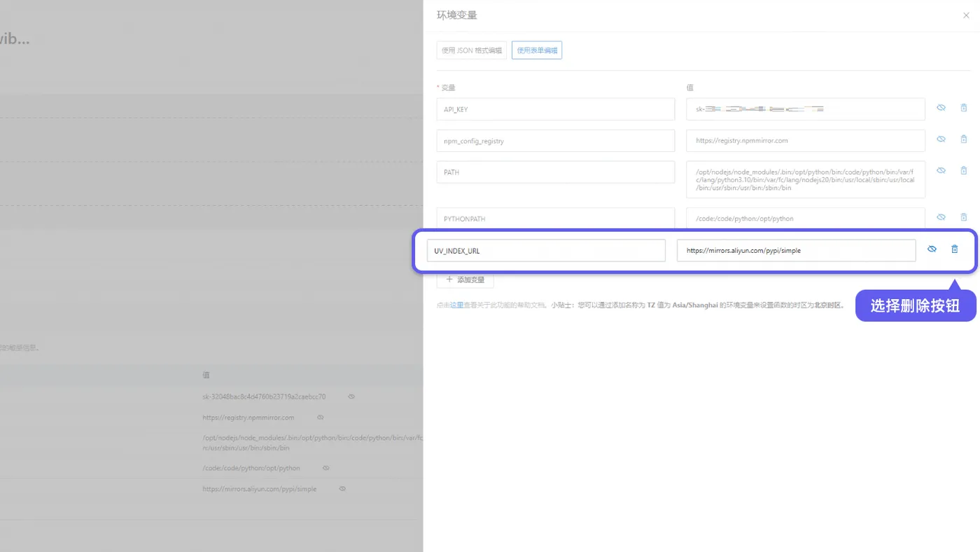Edit the npm_config_registry name field

pyautogui.click(x=556, y=141)
